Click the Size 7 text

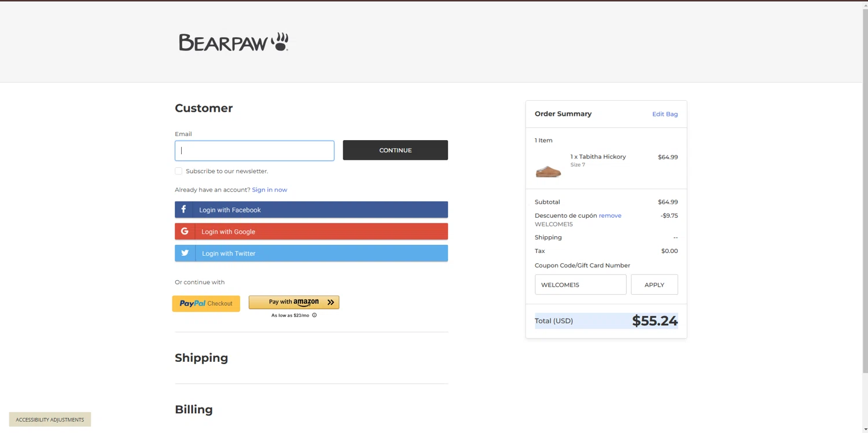578,165
